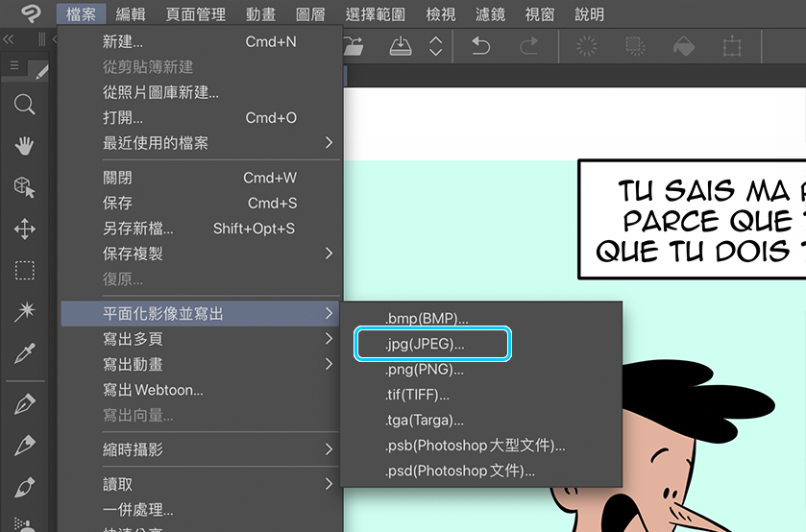Choose .png(PNG)... export format
The width and height of the screenshot is (806, 532).
(424, 370)
